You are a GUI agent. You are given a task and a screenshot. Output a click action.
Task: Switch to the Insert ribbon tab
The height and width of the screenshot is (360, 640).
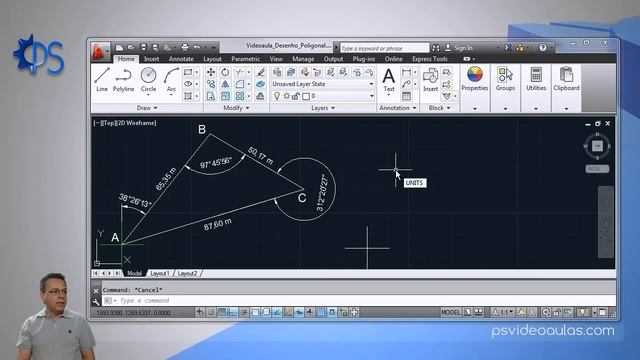151,59
